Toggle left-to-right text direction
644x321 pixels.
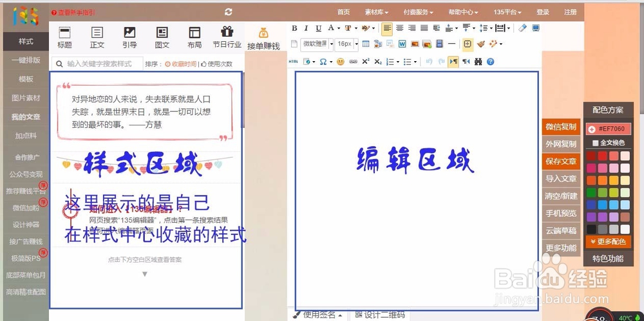click(x=453, y=62)
